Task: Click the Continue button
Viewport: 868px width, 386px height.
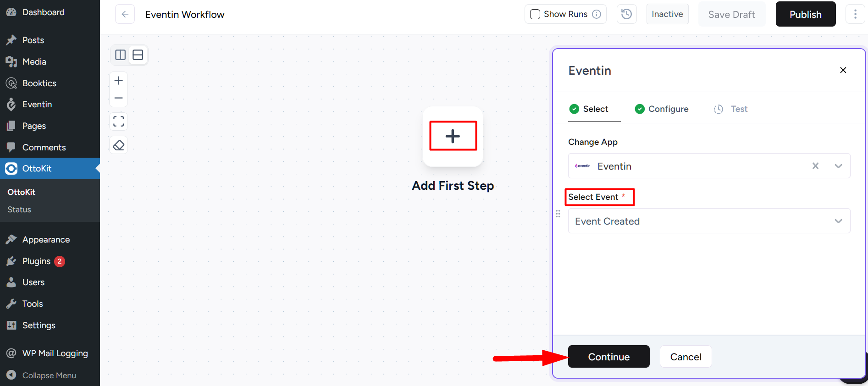Action: tap(609, 357)
